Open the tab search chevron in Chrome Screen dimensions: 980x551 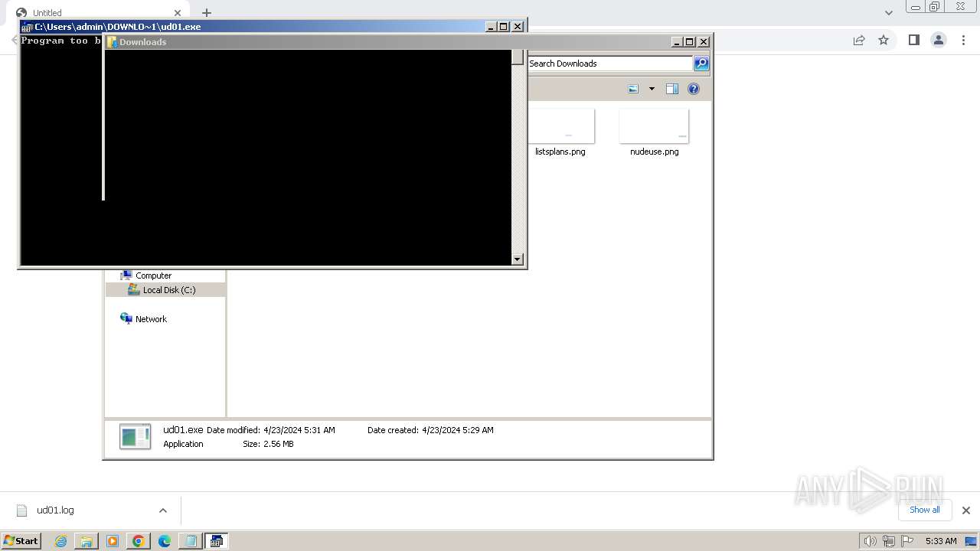click(889, 13)
